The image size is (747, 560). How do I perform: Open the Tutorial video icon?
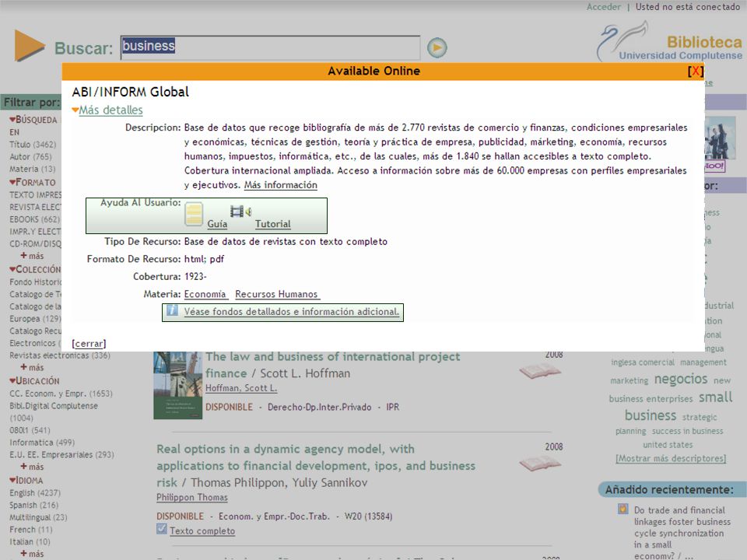pyautogui.click(x=241, y=211)
